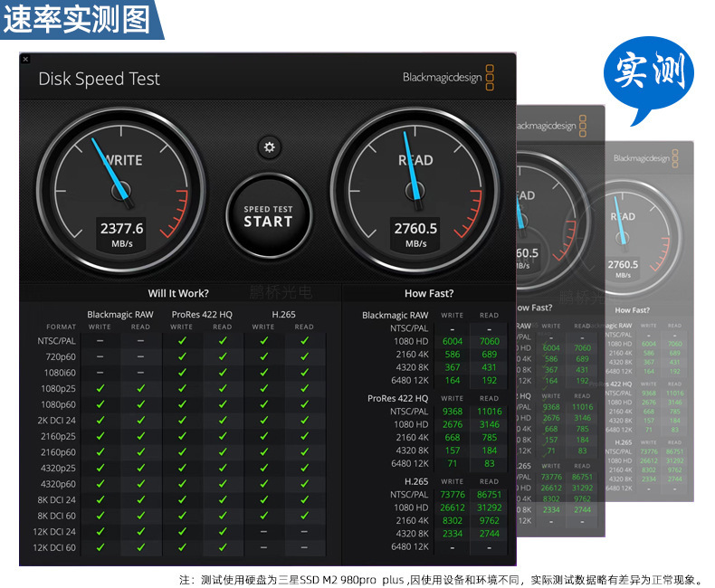
Task: Click the 8K DCI 60 format row label
Action: point(56,516)
